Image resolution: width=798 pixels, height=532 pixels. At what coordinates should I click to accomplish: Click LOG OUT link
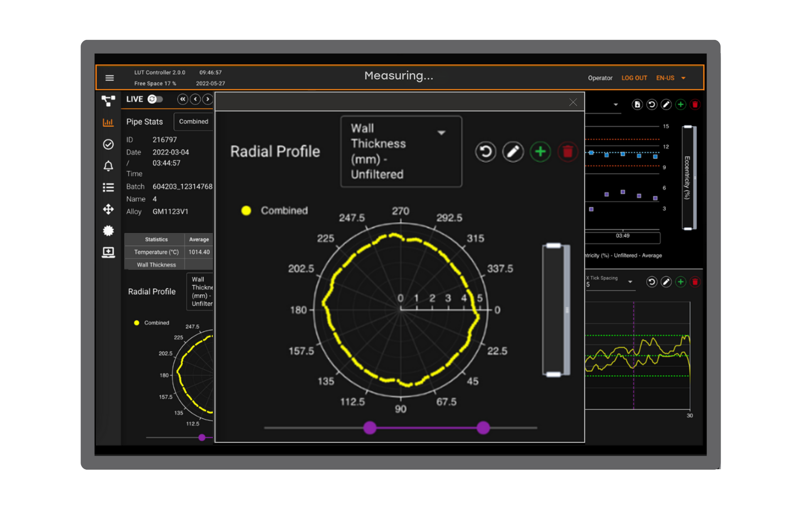click(x=634, y=78)
